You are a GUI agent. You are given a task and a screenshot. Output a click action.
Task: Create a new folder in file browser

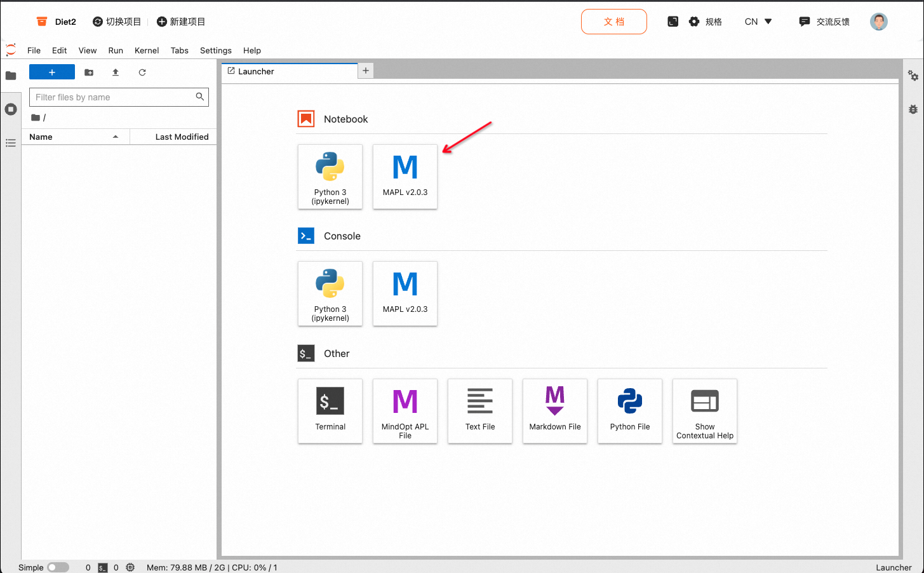(x=89, y=72)
